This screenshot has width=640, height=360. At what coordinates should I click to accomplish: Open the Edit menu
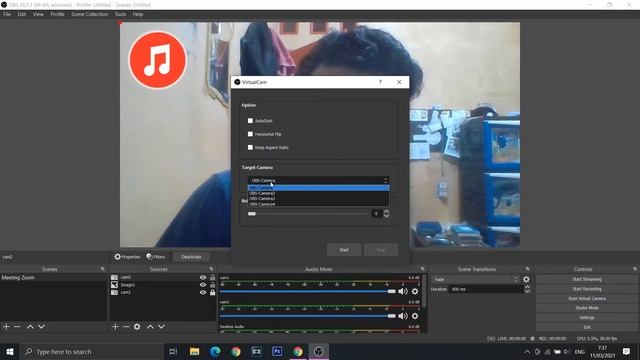pos(22,14)
